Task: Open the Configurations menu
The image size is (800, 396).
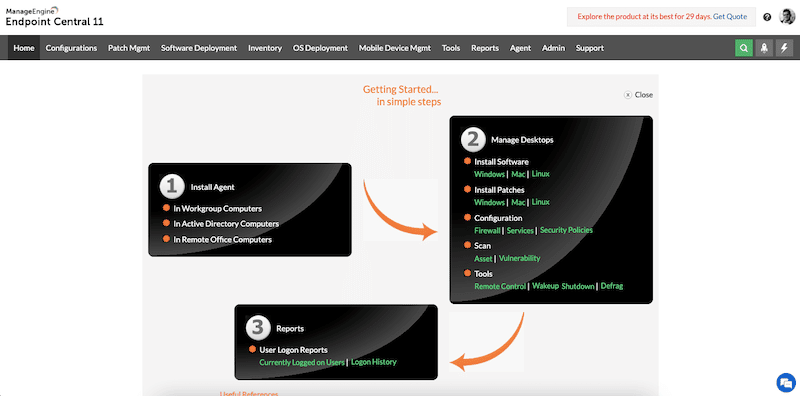Action: click(71, 48)
